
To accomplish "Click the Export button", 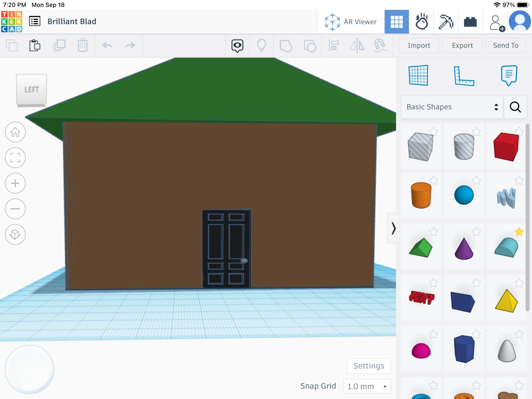I will 462,45.
